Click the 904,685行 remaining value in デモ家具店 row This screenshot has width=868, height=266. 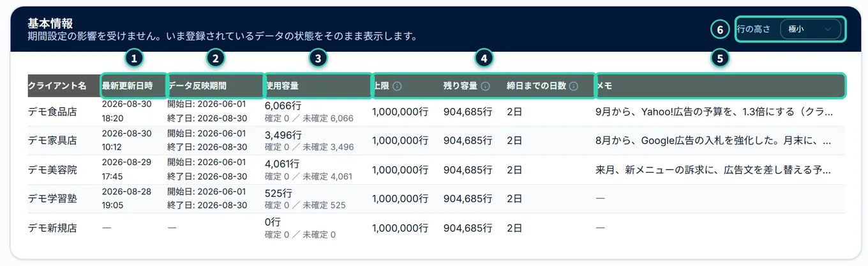pos(468,141)
